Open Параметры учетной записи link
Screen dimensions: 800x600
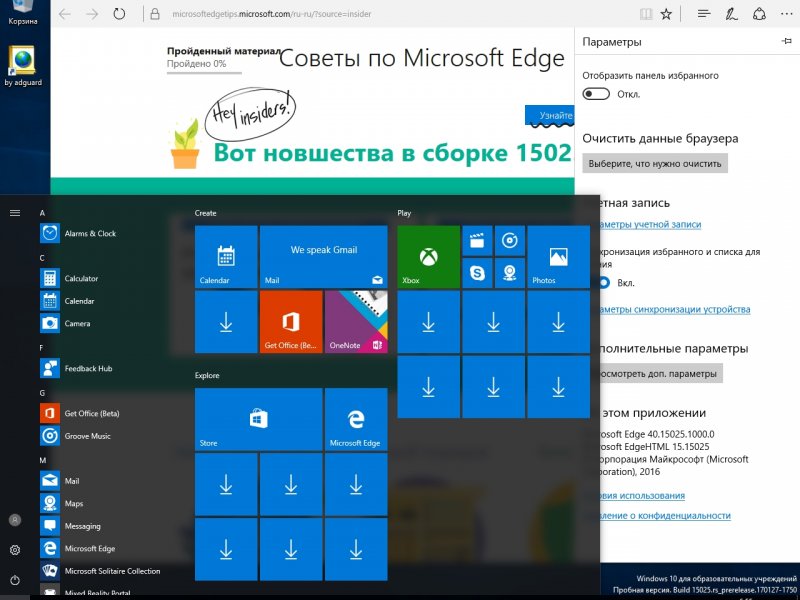(651, 224)
